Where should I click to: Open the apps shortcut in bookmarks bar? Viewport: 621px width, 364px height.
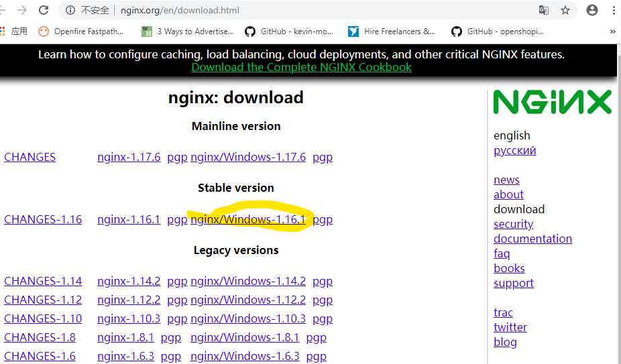14,32
